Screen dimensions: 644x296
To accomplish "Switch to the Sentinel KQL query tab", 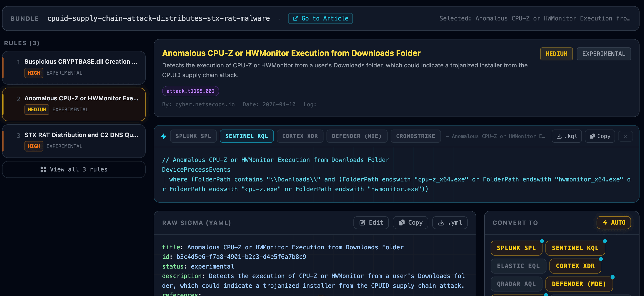I will pyautogui.click(x=246, y=136).
